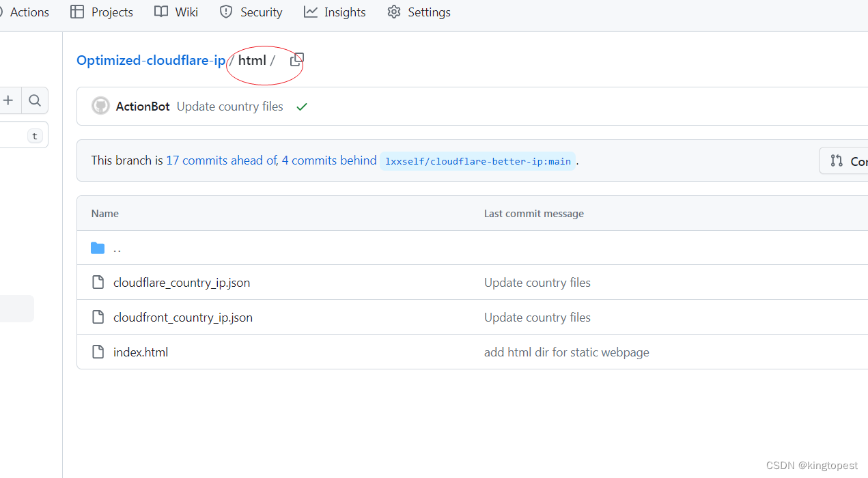Click the Contribute dropdown button
The height and width of the screenshot is (478, 868).
coord(847,161)
